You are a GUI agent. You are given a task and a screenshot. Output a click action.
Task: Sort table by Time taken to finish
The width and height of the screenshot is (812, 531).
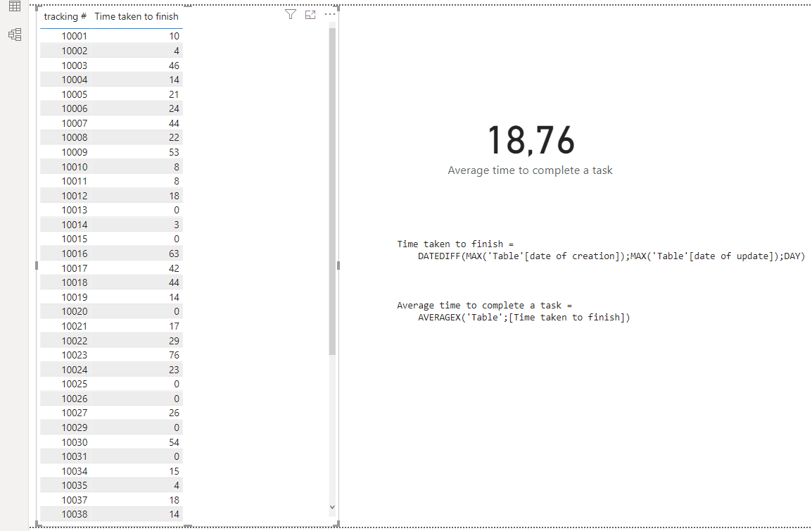(137, 16)
